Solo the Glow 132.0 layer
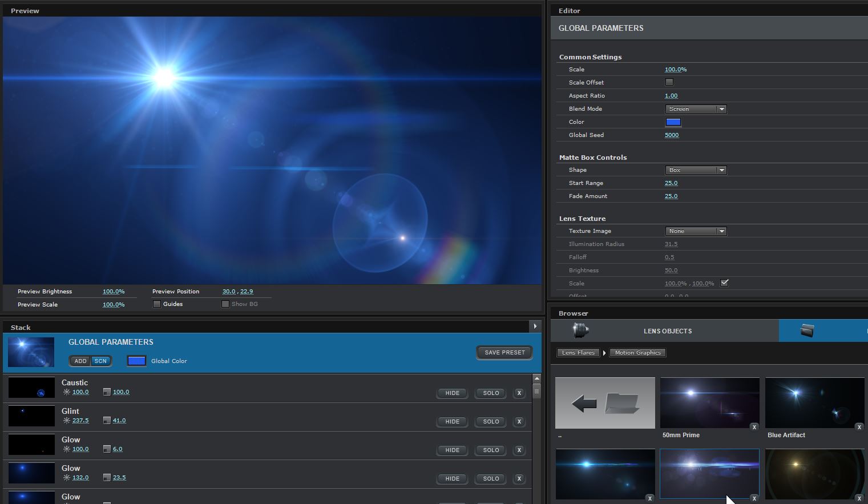The width and height of the screenshot is (868, 504). pos(491,478)
